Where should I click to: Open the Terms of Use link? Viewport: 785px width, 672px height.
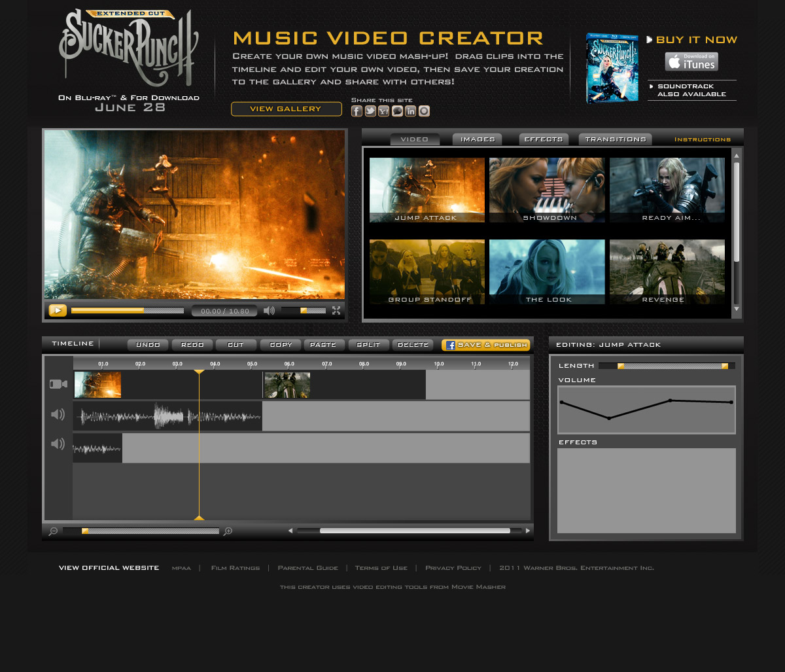point(381,568)
